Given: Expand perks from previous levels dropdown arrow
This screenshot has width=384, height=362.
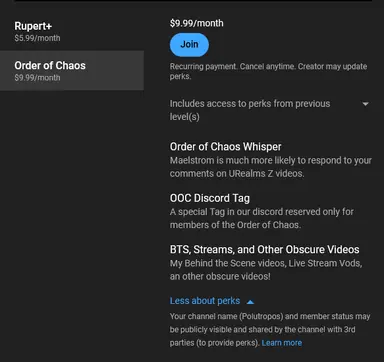Looking at the screenshot, I should [x=365, y=104].
